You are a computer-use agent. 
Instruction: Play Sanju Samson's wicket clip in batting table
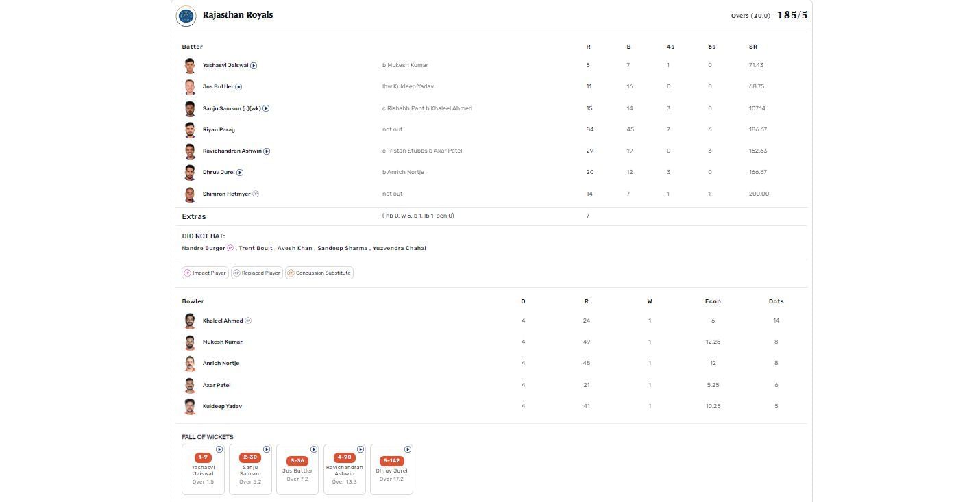(266, 108)
